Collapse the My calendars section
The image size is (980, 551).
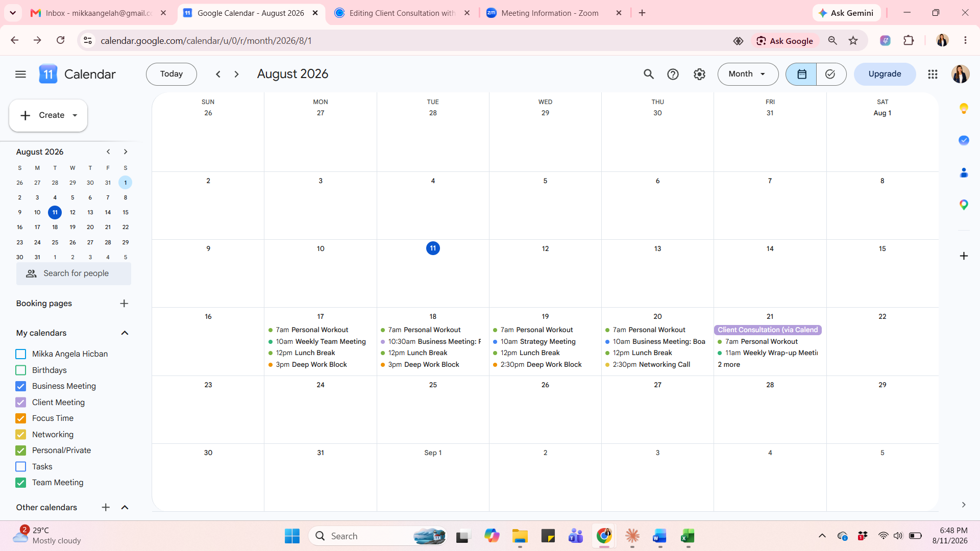click(125, 333)
